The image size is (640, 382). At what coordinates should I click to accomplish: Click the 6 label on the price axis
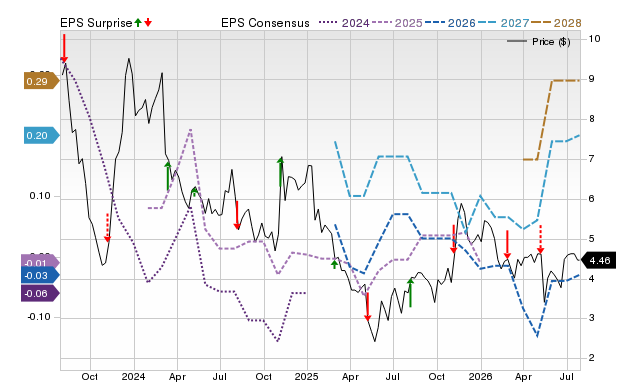(591, 198)
